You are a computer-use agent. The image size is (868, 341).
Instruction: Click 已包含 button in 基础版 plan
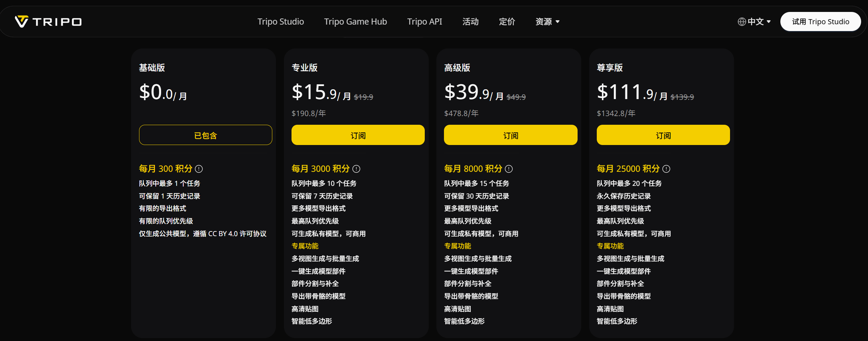click(x=206, y=135)
